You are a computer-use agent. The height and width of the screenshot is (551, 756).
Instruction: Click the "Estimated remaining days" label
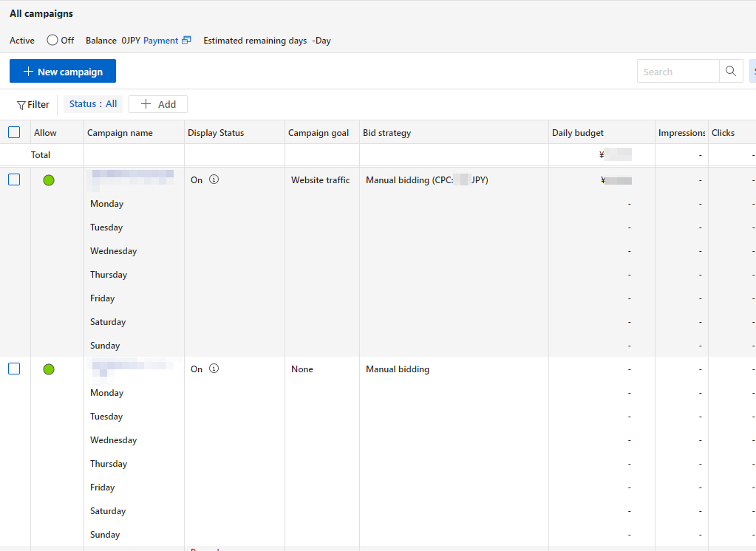(x=255, y=41)
